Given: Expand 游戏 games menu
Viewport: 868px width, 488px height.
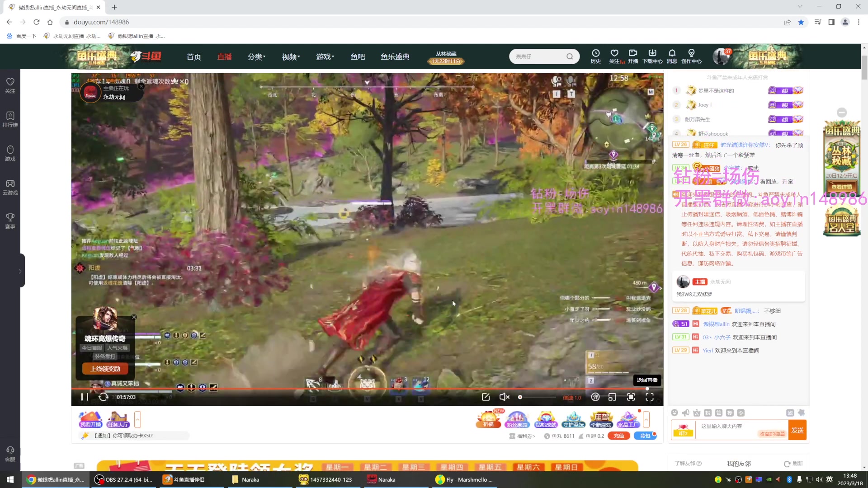Looking at the screenshot, I should [325, 56].
